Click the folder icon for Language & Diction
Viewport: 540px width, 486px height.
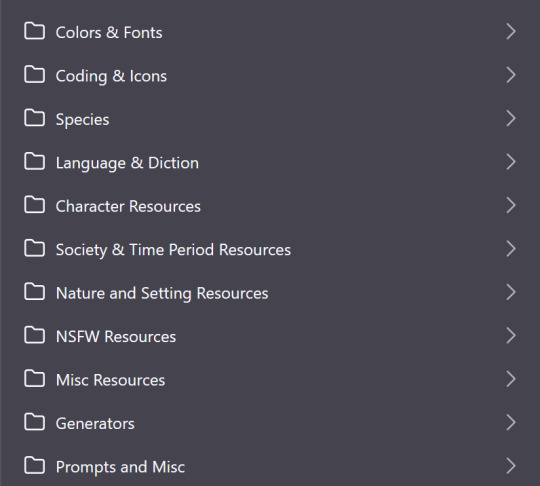[34, 162]
